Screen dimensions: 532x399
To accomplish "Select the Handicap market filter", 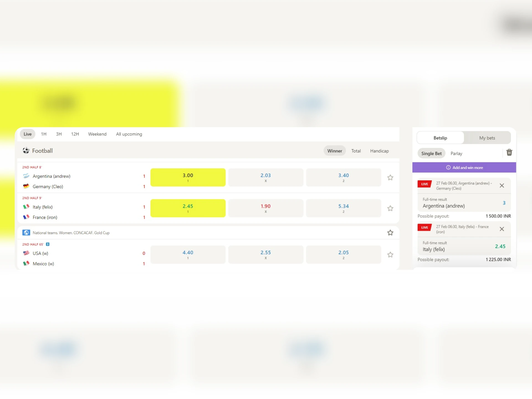I will [x=379, y=151].
